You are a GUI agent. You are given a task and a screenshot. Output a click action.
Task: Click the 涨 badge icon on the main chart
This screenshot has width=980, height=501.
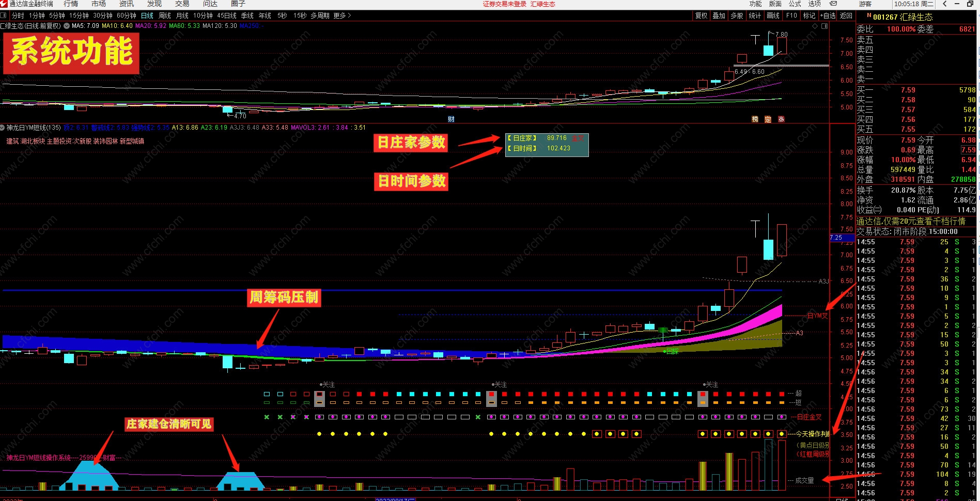pos(781,119)
